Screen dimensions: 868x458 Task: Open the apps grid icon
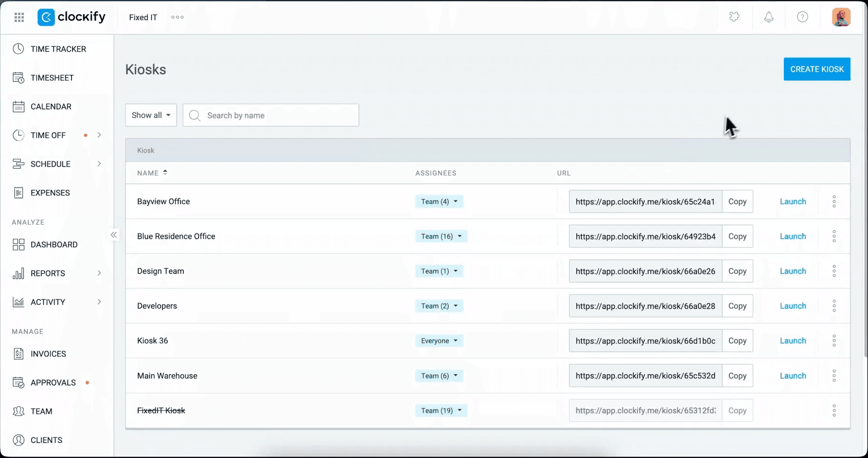point(19,18)
